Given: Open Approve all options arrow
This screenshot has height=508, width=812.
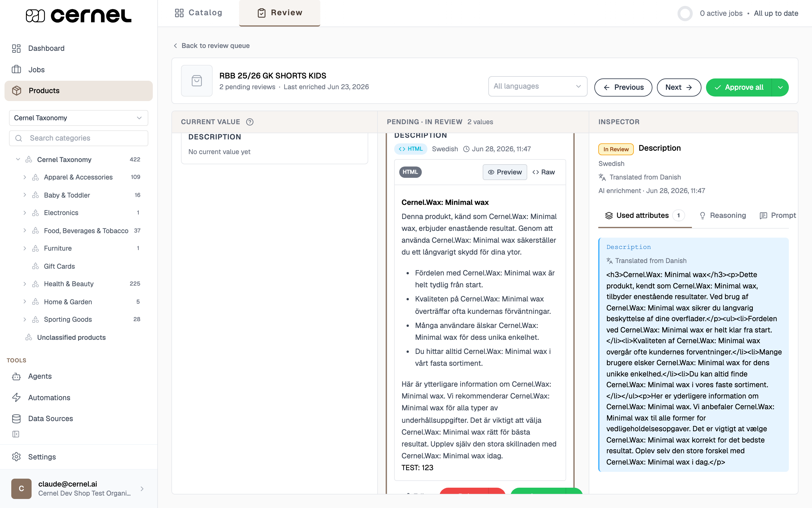Looking at the screenshot, I should (780, 87).
